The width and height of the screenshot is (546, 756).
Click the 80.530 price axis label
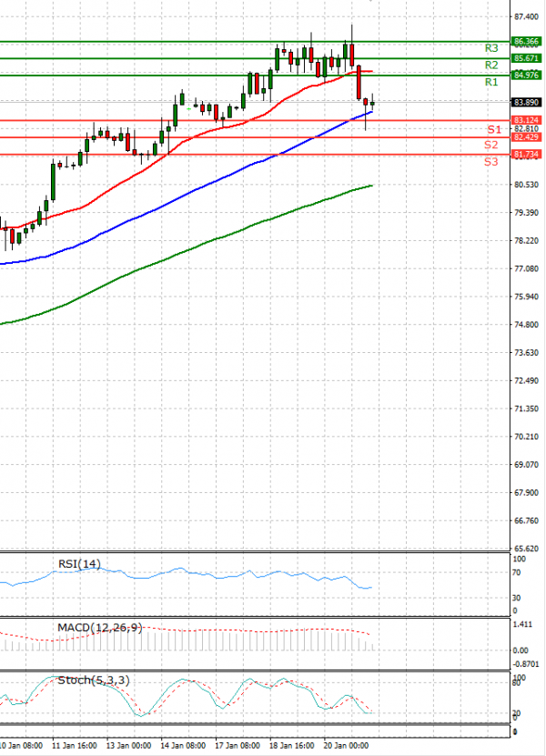[526, 185]
